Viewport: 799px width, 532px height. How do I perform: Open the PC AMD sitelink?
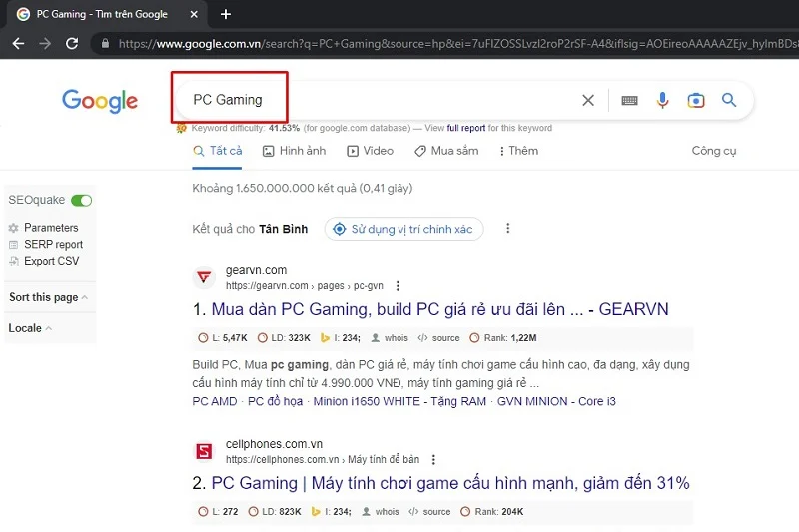[215, 401]
